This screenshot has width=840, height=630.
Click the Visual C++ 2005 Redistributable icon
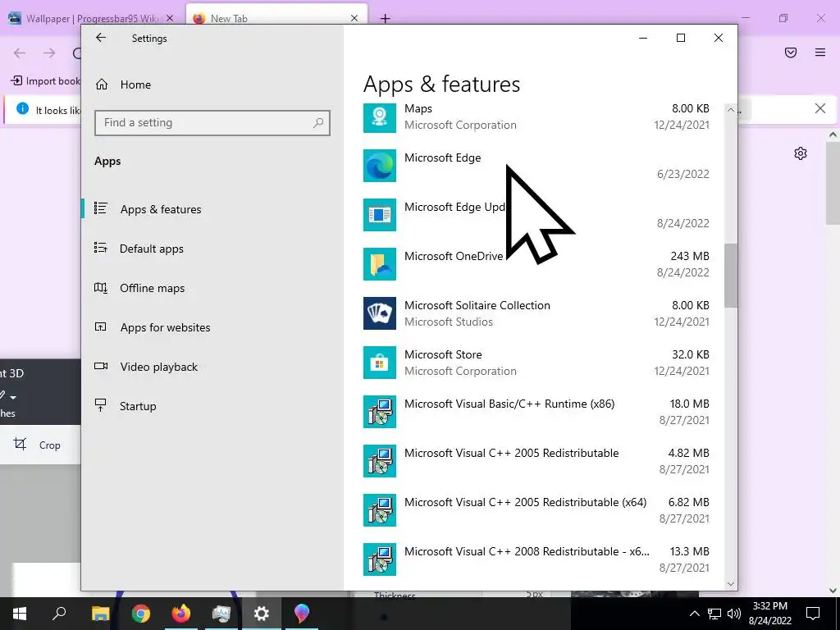click(x=380, y=461)
